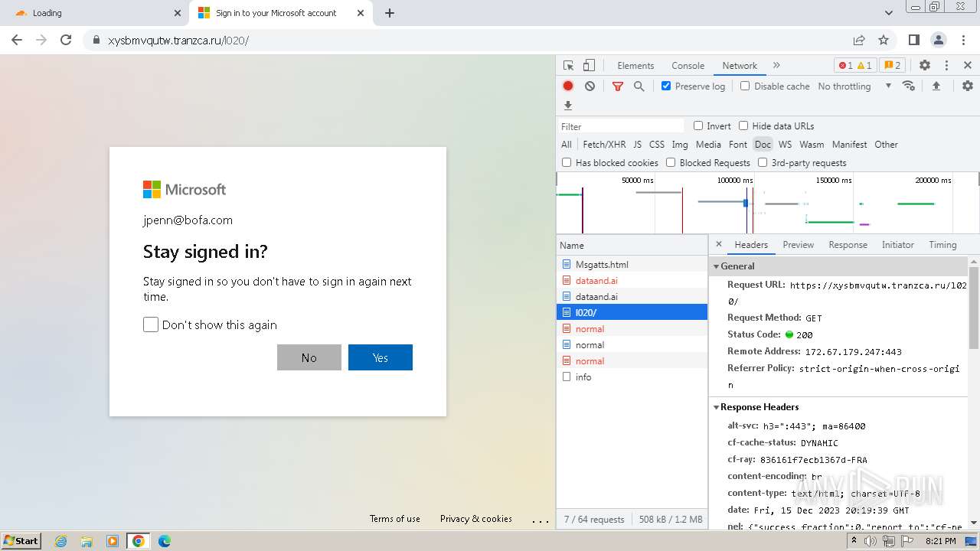Screen dimensions: 980x551
Task: Bookmark this page with star icon
Action: pos(884,40)
